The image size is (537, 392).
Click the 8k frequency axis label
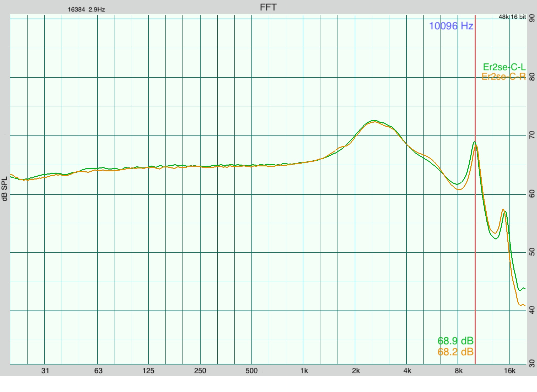[x=458, y=371]
